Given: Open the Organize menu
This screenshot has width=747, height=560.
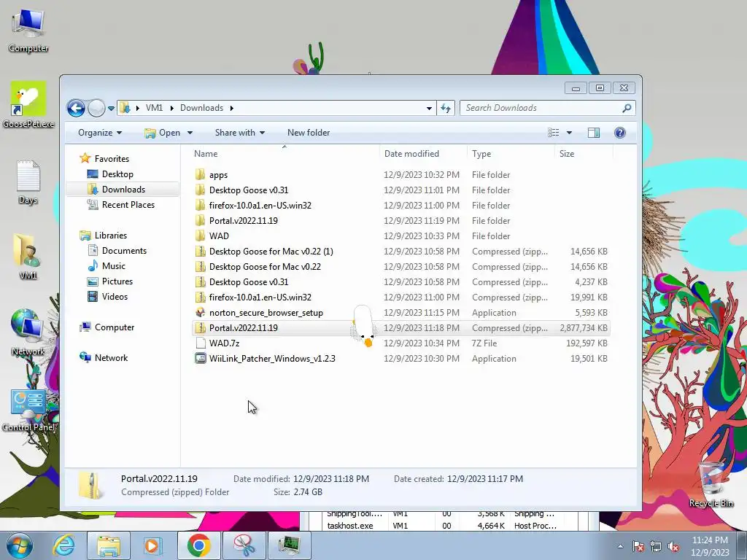Looking at the screenshot, I should (x=100, y=133).
